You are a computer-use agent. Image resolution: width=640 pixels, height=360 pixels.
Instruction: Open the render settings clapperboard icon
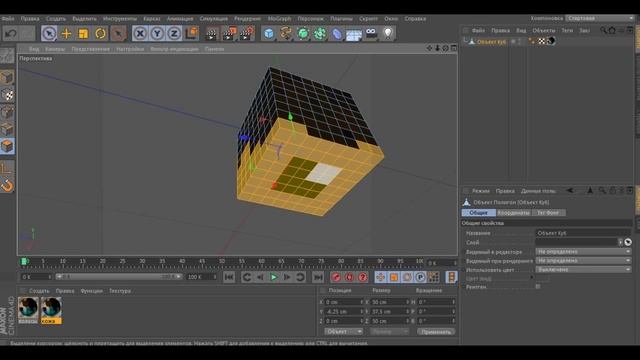247,33
